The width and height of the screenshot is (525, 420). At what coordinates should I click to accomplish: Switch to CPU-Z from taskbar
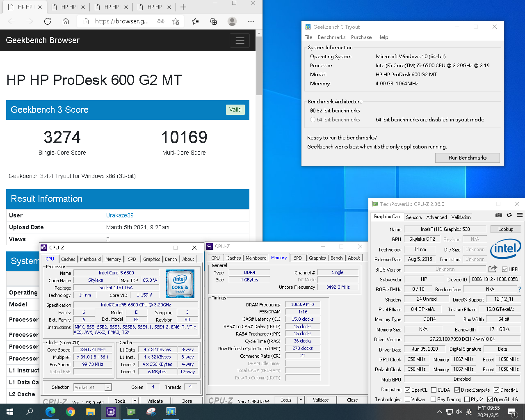[x=111, y=412]
